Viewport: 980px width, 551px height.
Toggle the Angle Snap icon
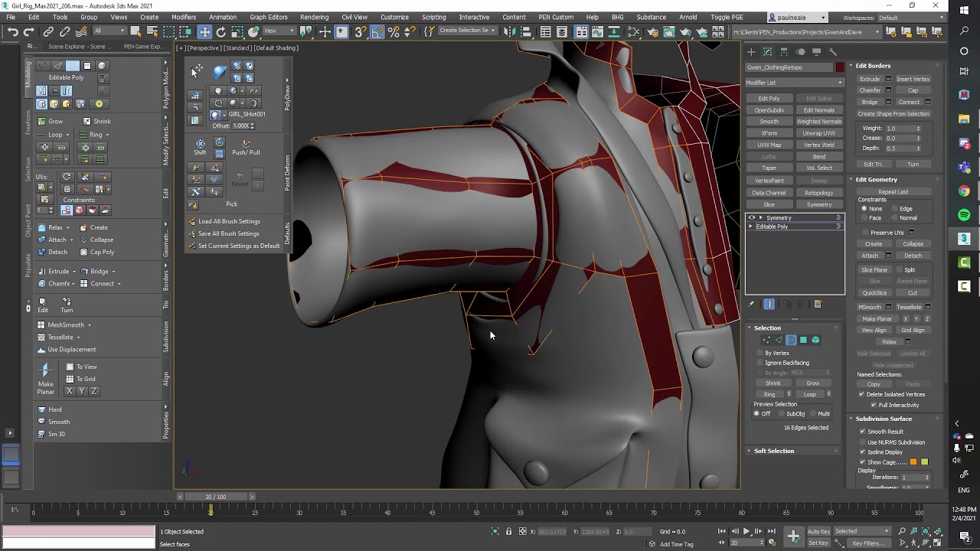pos(377,31)
